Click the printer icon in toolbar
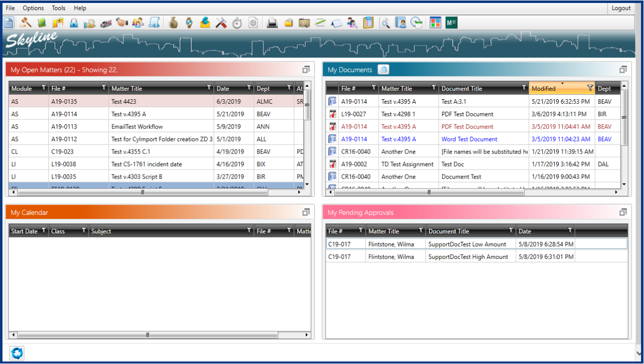The height and width of the screenshot is (364, 644). [272, 22]
